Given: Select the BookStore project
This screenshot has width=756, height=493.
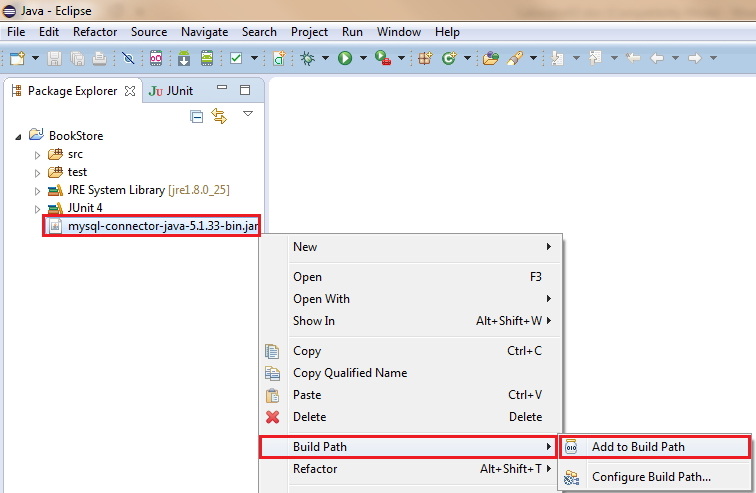Looking at the screenshot, I should coord(76,136).
